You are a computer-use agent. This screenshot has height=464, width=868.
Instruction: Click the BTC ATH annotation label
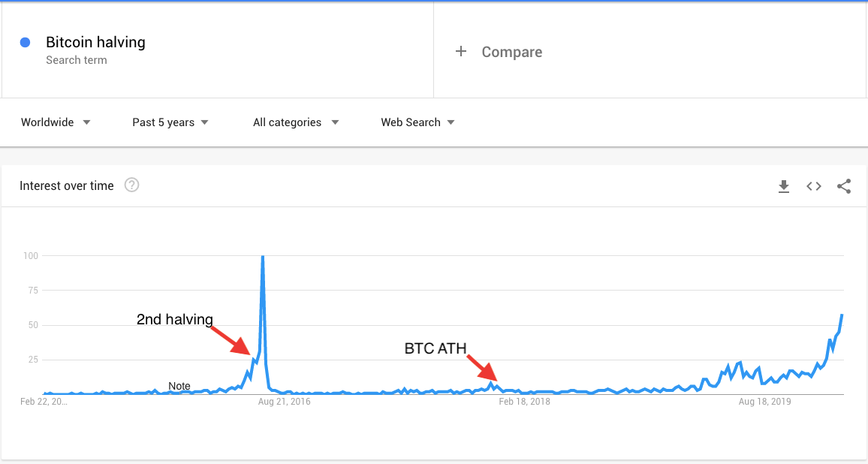point(436,348)
